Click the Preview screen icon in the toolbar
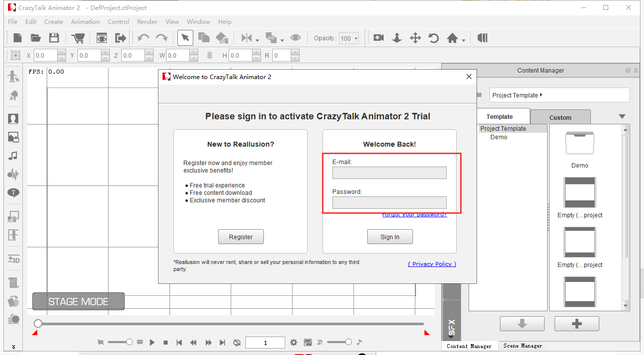Viewport: 644px width, 355px height. click(x=102, y=38)
